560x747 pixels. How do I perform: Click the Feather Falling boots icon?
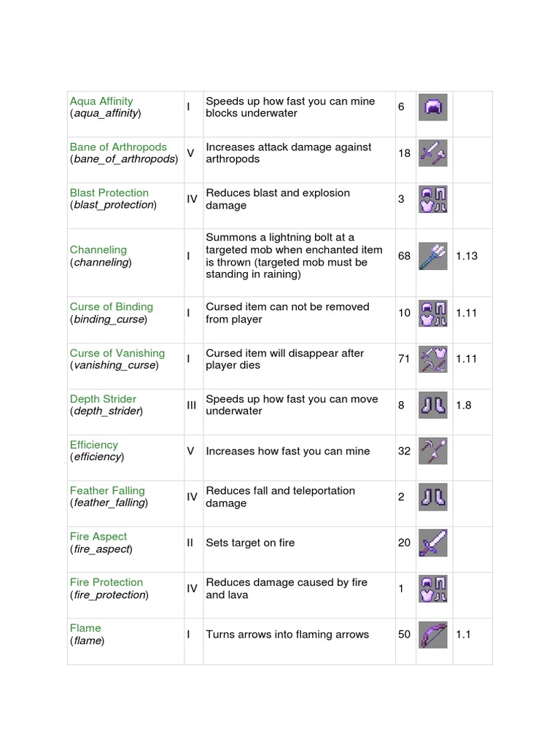[x=433, y=498]
